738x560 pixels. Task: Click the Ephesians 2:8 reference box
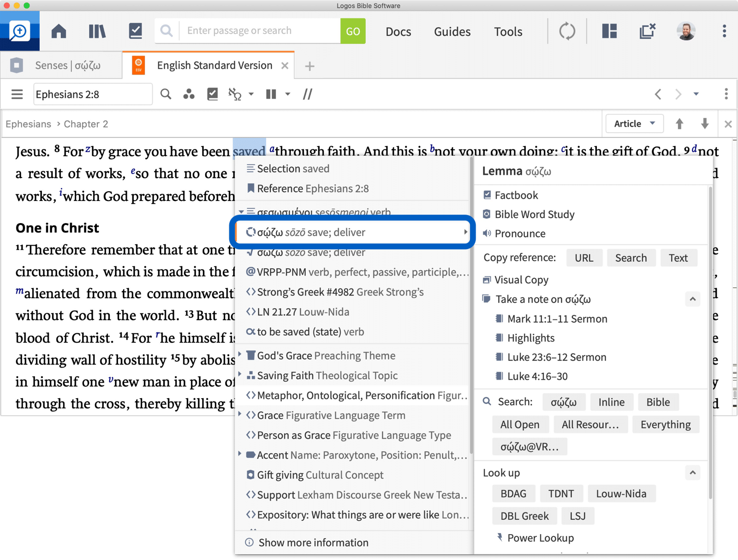pos(93,94)
